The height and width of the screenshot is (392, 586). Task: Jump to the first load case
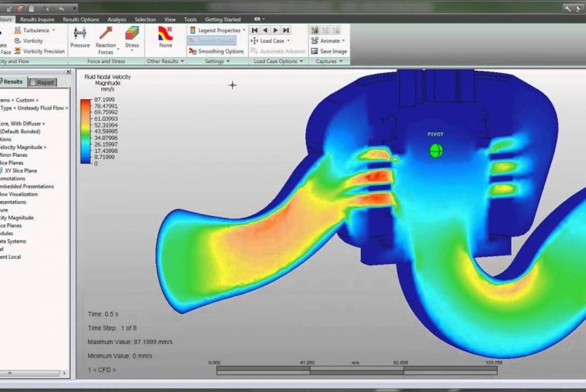tap(255, 30)
